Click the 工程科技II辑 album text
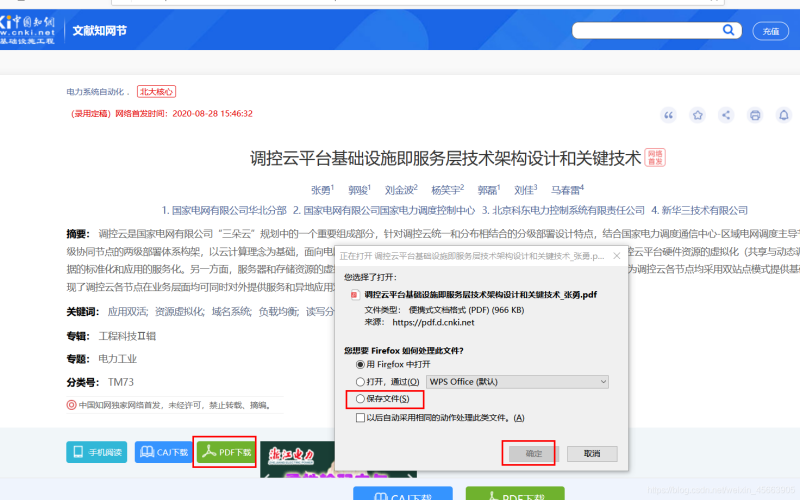The height and width of the screenshot is (500, 800). point(127,336)
